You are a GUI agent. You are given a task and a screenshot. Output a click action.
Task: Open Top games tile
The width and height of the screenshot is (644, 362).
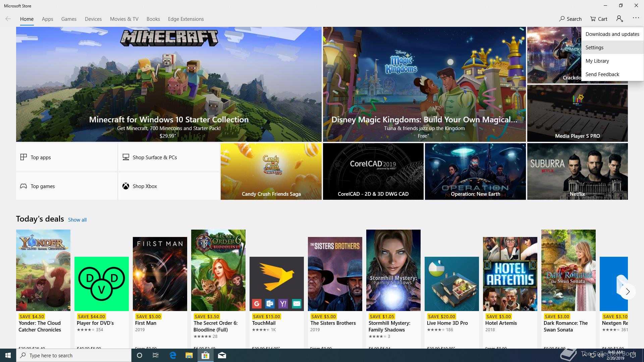tap(66, 186)
